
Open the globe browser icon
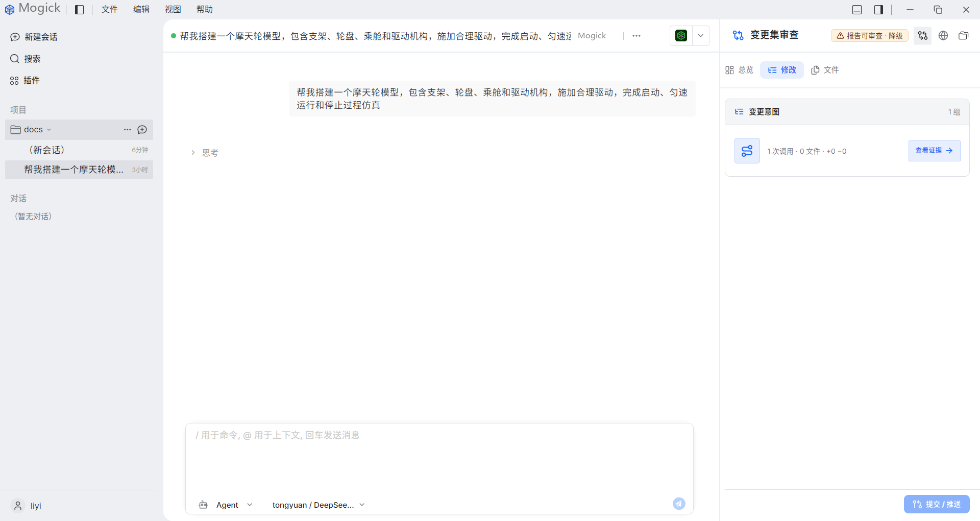[x=943, y=36]
